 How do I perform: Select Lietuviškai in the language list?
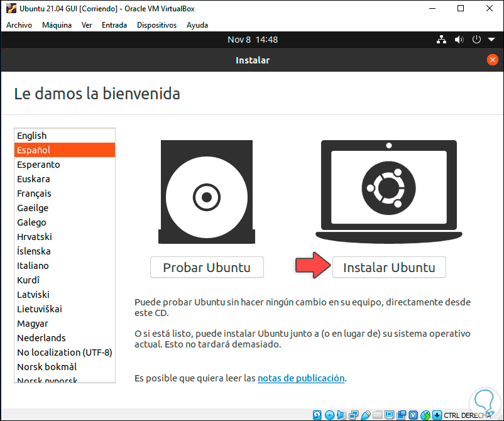pyautogui.click(x=65, y=309)
